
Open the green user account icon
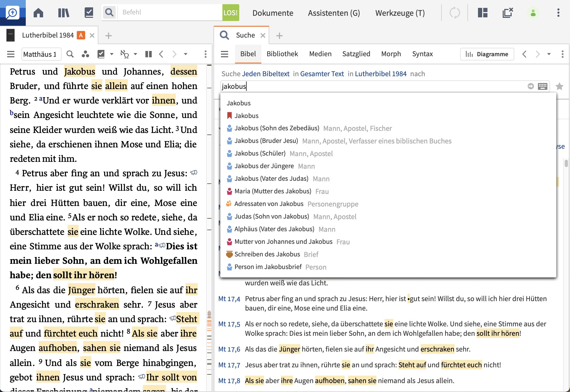(533, 13)
